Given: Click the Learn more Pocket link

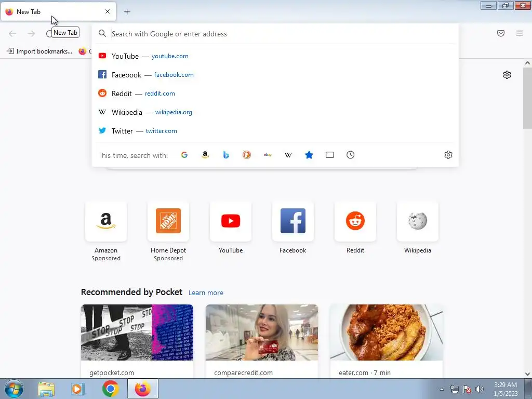Looking at the screenshot, I should 206,293.
